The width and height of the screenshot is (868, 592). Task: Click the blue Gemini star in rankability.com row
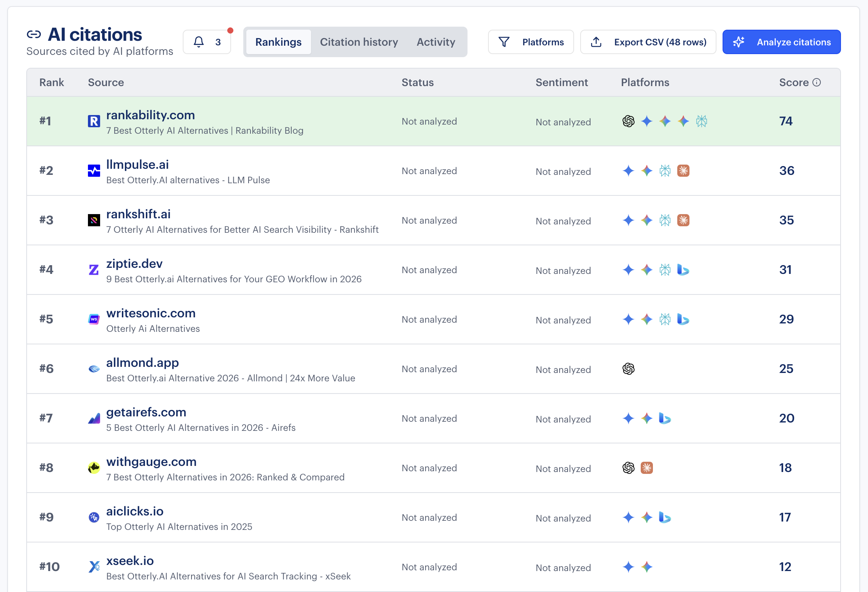click(x=647, y=121)
